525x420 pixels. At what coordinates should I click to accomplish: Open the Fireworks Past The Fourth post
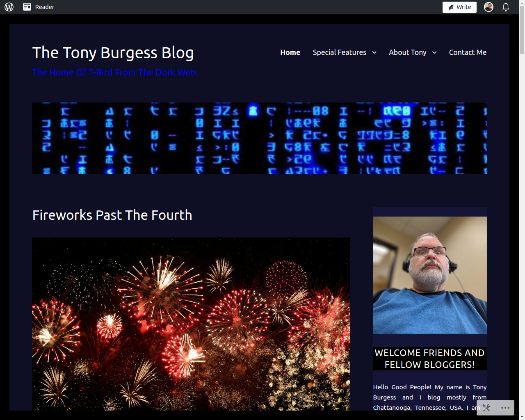click(112, 215)
